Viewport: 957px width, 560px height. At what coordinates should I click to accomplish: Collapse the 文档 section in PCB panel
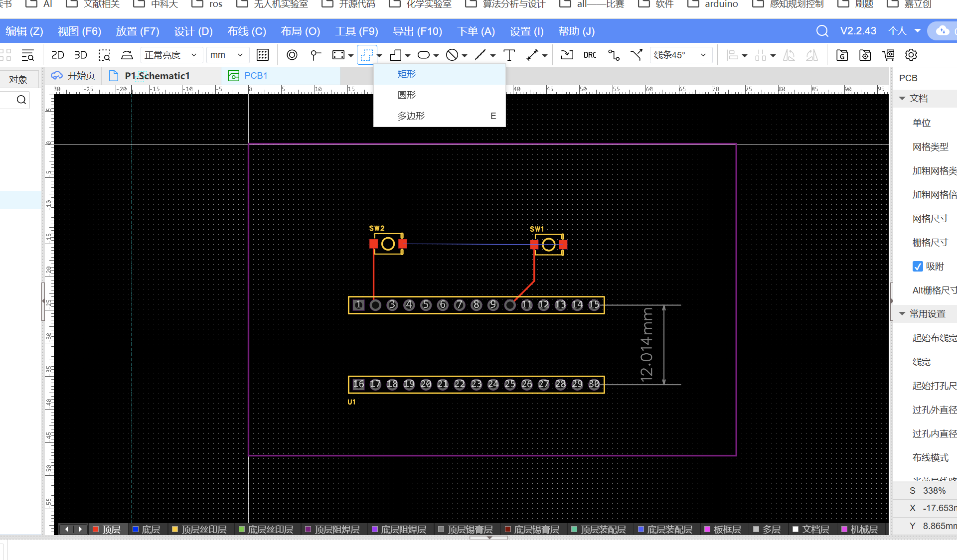[902, 98]
